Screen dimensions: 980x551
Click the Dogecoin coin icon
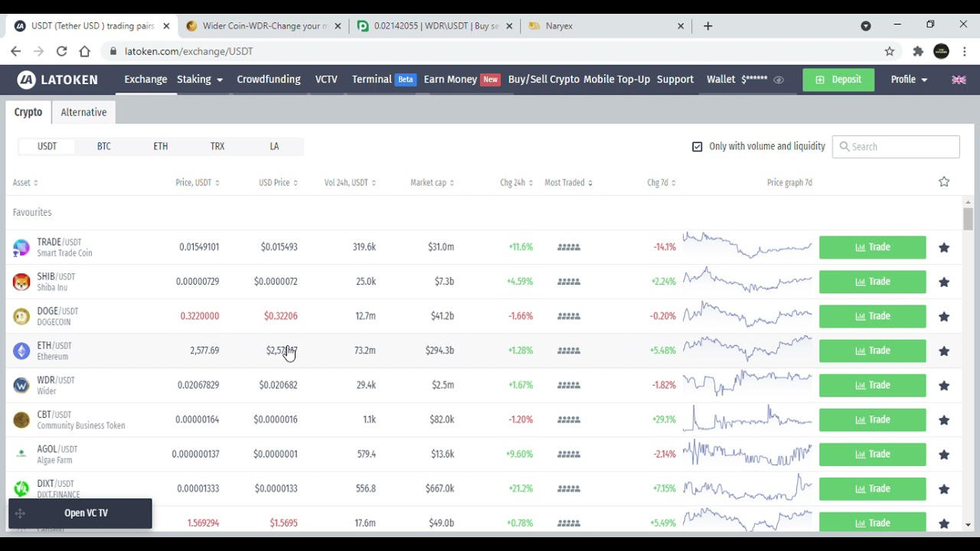click(21, 316)
